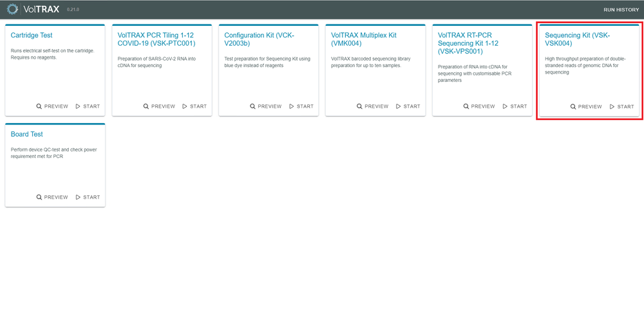Screen dimensions: 644x330
Task: Preview the RT-PCR Sequencing Kit
Action: coord(479,106)
